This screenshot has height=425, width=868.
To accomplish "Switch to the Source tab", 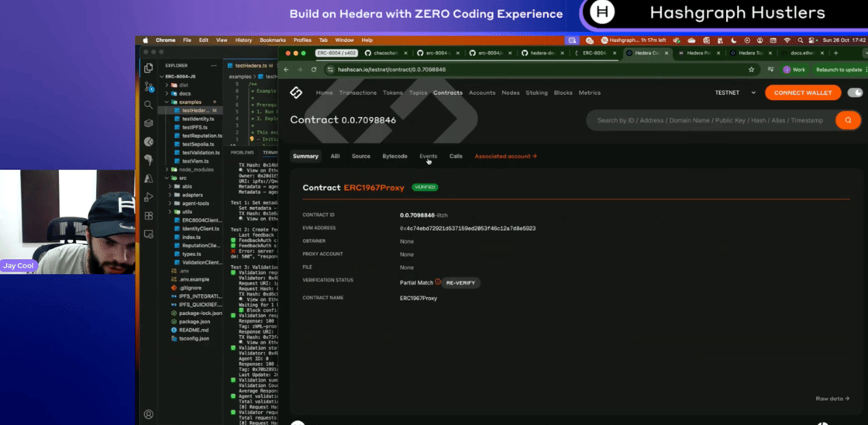I will 361,156.
